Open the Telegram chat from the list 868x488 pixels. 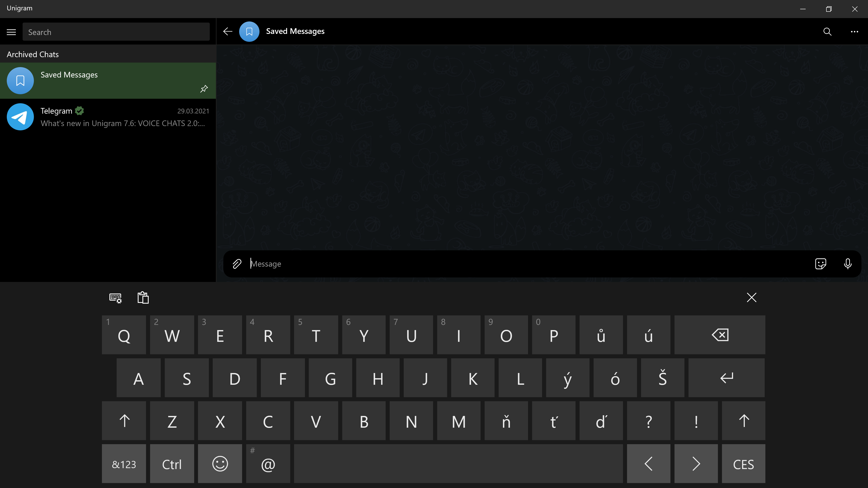pyautogui.click(x=108, y=117)
